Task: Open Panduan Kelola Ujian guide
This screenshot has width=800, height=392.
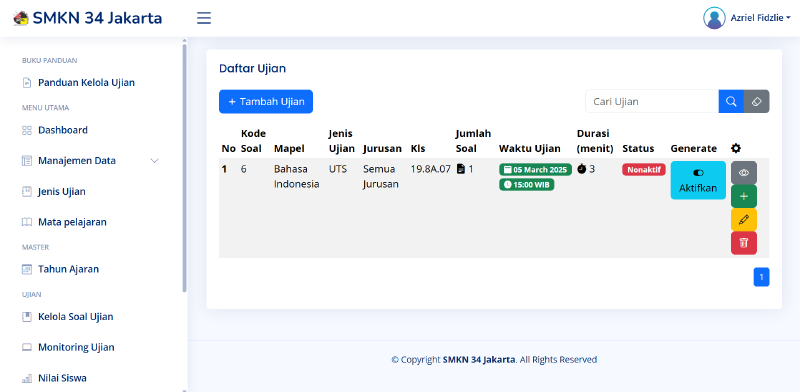Action: coord(86,83)
